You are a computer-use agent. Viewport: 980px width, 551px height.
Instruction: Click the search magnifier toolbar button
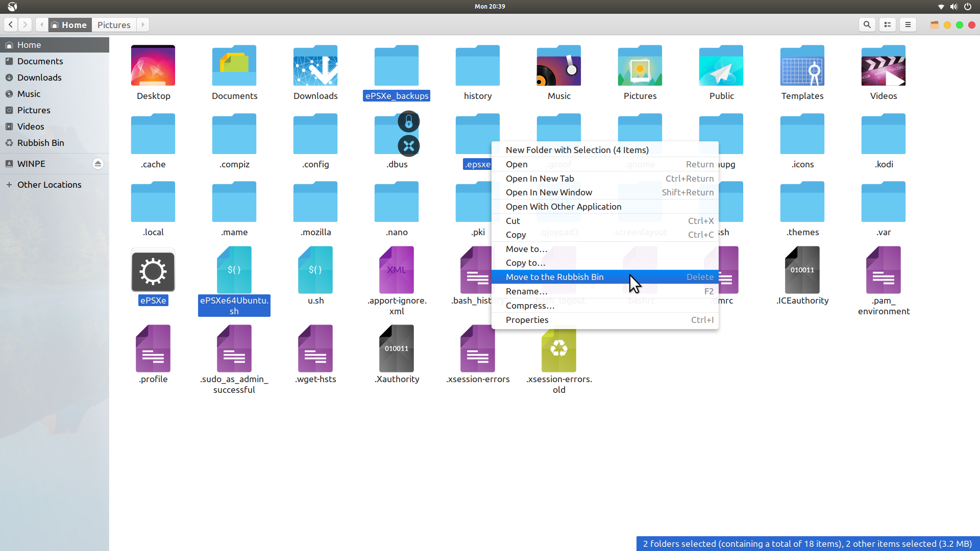(x=867, y=24)
